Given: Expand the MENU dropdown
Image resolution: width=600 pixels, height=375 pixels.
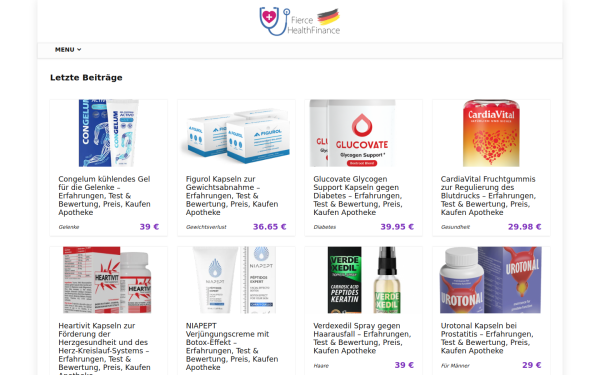Looking at the screenshot, I should 68,50.
